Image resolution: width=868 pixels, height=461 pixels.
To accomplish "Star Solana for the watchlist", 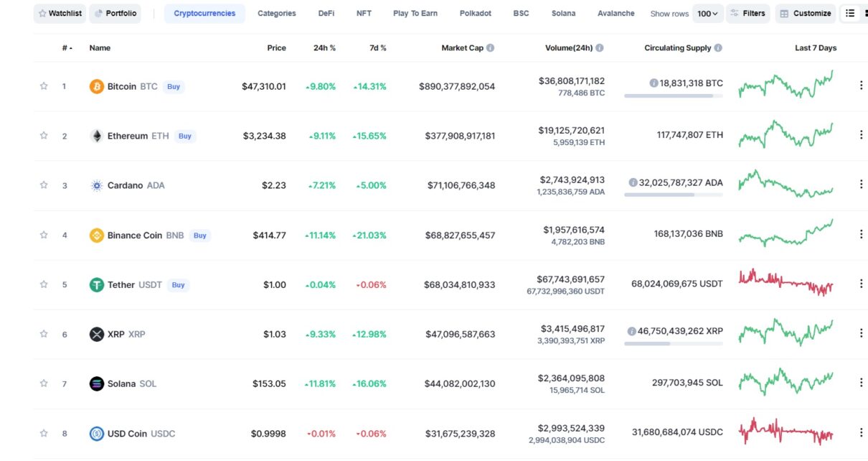I will point(44,383).
